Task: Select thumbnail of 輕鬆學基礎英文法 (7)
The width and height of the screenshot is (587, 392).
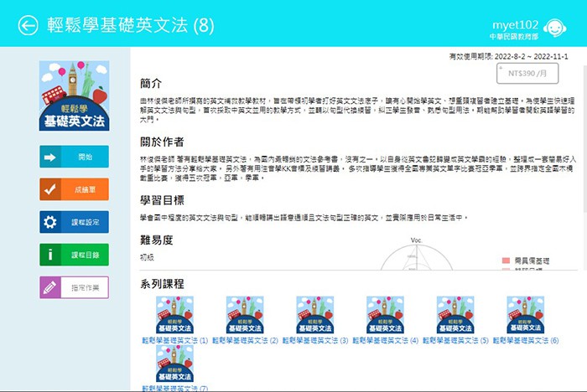Action: click(175, 364)
